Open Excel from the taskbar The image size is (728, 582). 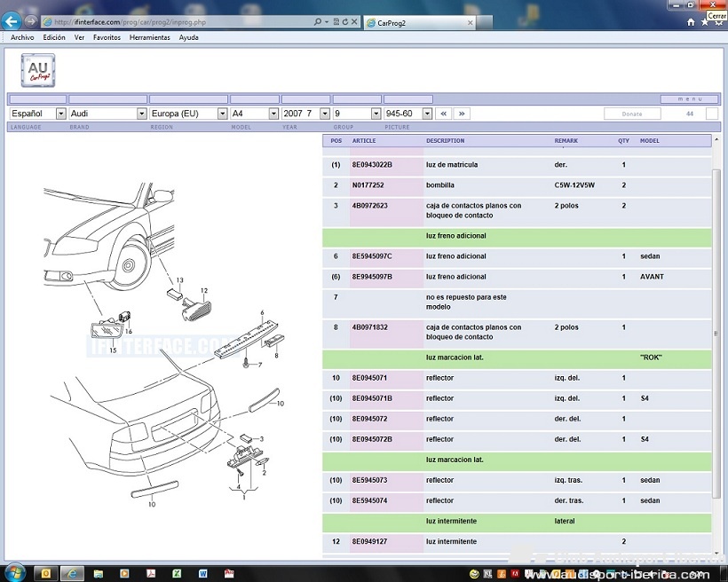click(176, 573)
